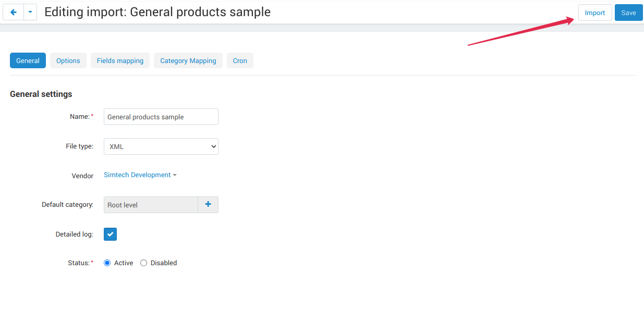644x322 pixels.
Task: Click the Root level default category field
Action: (x=151, y=205)
